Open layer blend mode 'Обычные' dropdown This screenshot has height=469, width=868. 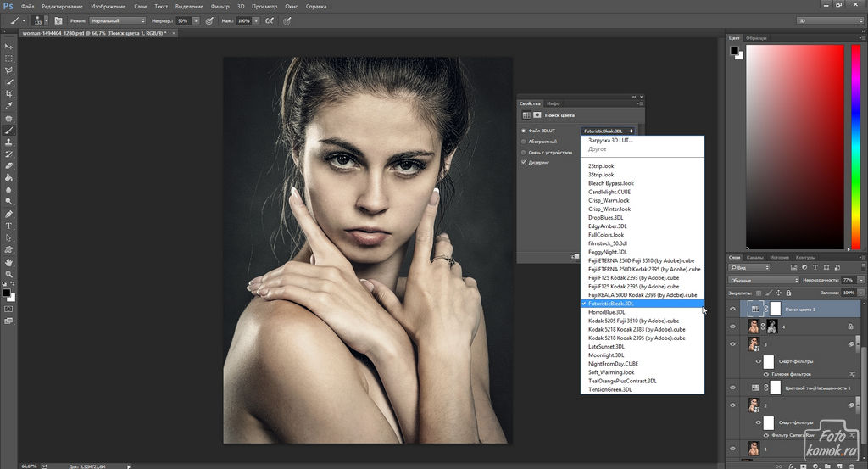click(764, 280)
